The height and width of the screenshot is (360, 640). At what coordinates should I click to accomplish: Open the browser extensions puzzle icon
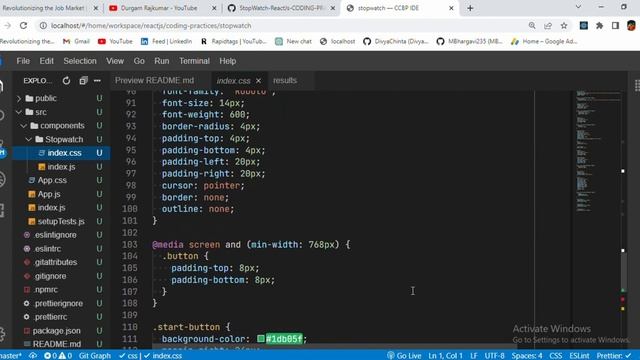coord(600,25)
